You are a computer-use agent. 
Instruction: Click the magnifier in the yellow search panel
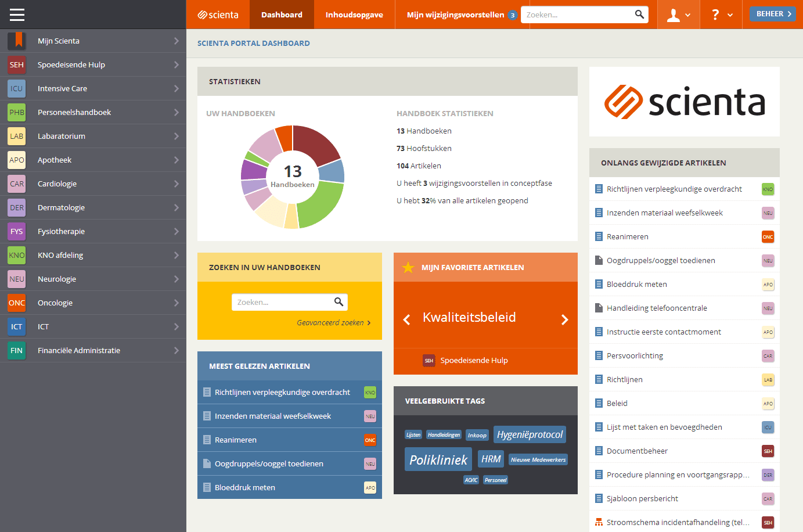pyautogui.click(x=339, y=302)
